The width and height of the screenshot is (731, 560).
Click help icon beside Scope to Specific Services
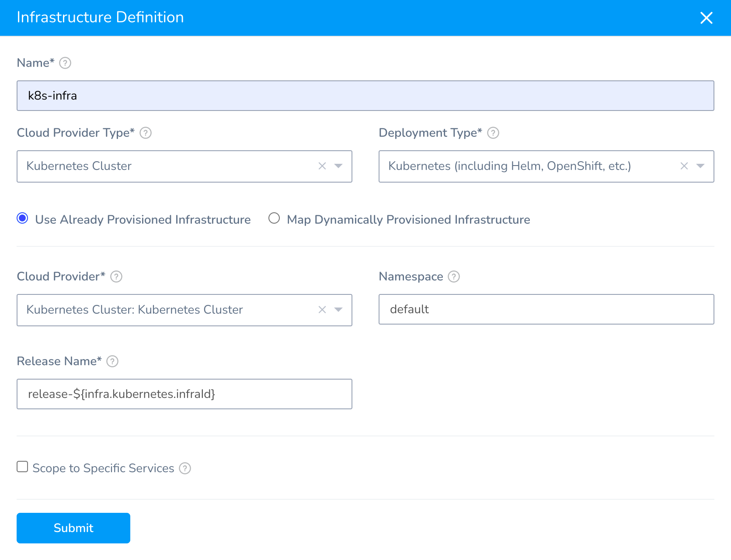pos(185,468)
